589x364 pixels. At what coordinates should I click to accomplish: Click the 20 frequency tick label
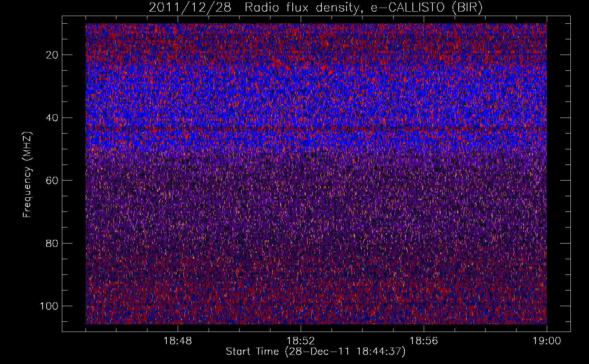[x=52, y=55]
